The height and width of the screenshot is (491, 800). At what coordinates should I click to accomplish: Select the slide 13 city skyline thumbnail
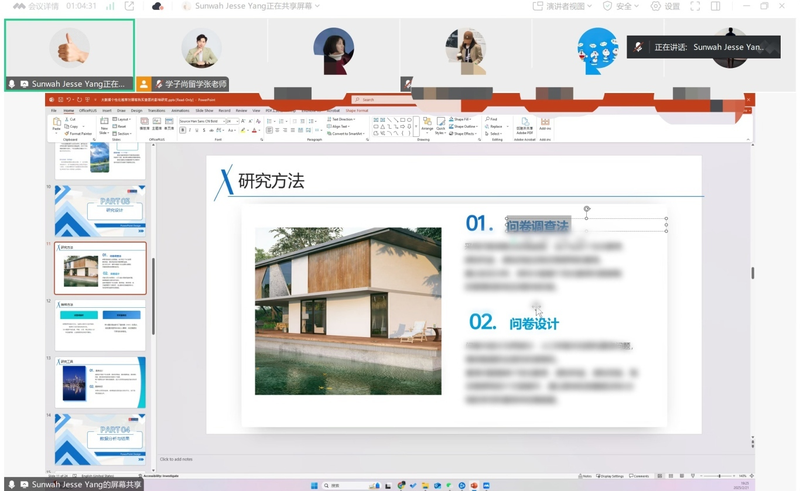coord(100,382)
